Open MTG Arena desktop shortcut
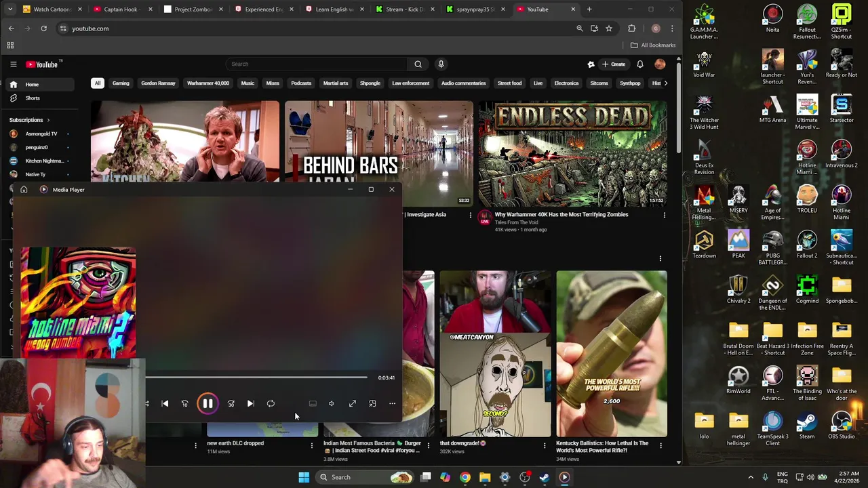 [772, 109]
